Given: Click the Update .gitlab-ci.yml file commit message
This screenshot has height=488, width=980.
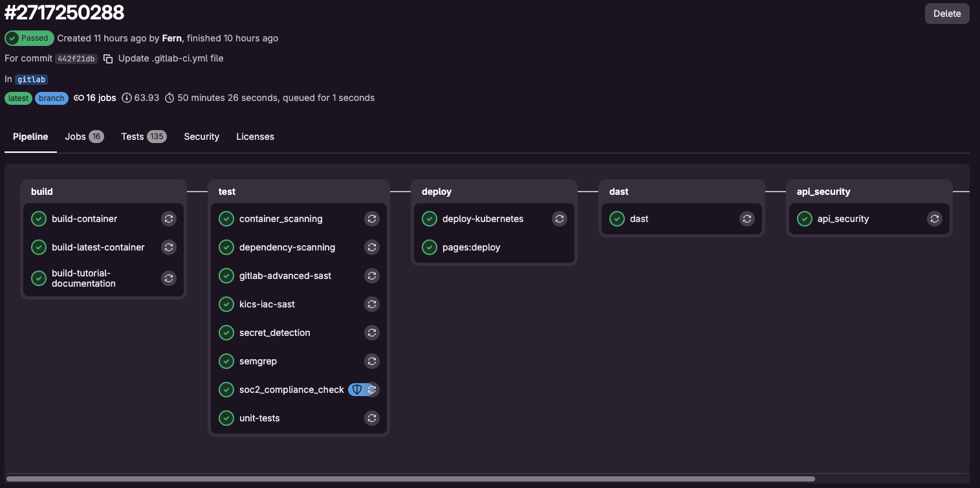Looking at the screenshot, I should 171,58.
